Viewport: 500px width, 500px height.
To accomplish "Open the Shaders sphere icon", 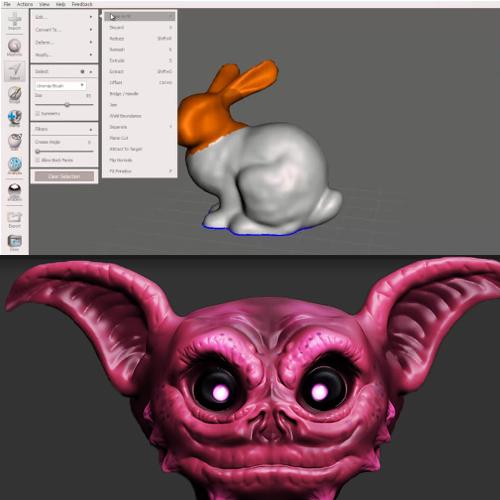I will (15, 192).
